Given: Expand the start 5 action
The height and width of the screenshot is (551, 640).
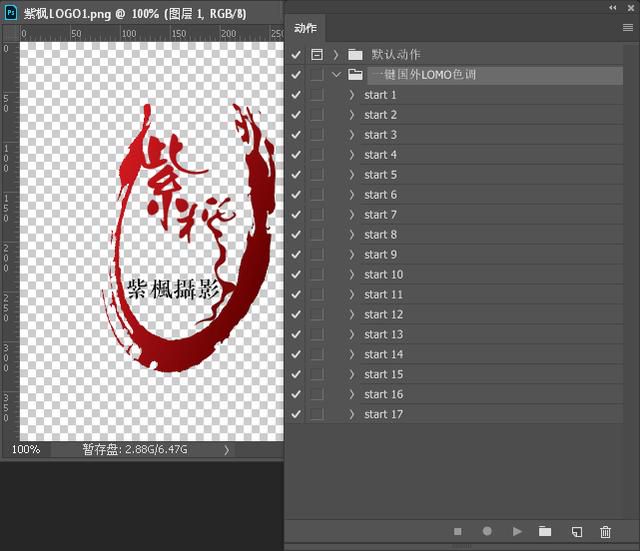Looking at the screenshot, I should pos(352,175).
